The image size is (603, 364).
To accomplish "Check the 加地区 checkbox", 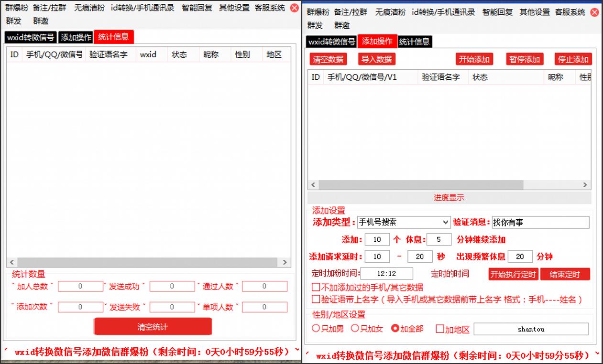I will [440, 329].
